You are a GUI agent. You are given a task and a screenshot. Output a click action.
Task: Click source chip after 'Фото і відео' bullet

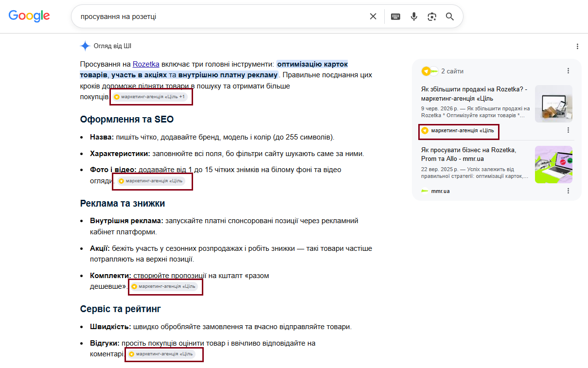coord(151,181)
